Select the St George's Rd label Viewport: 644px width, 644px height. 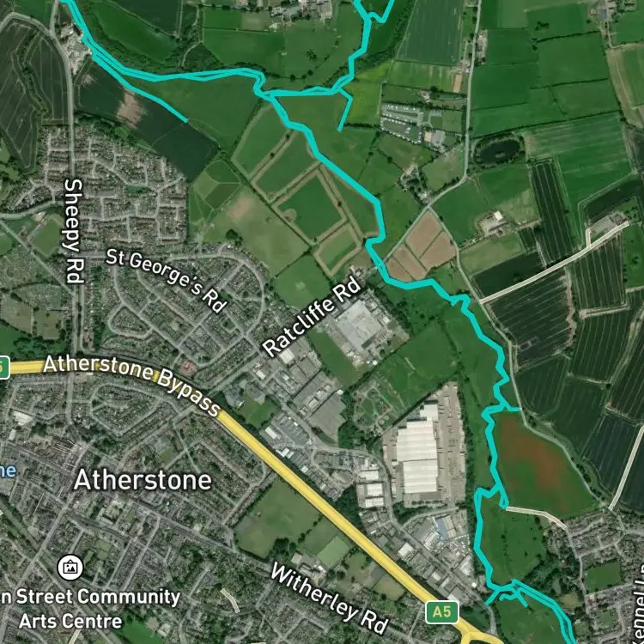pyautogui.click(x=167, y=280)
